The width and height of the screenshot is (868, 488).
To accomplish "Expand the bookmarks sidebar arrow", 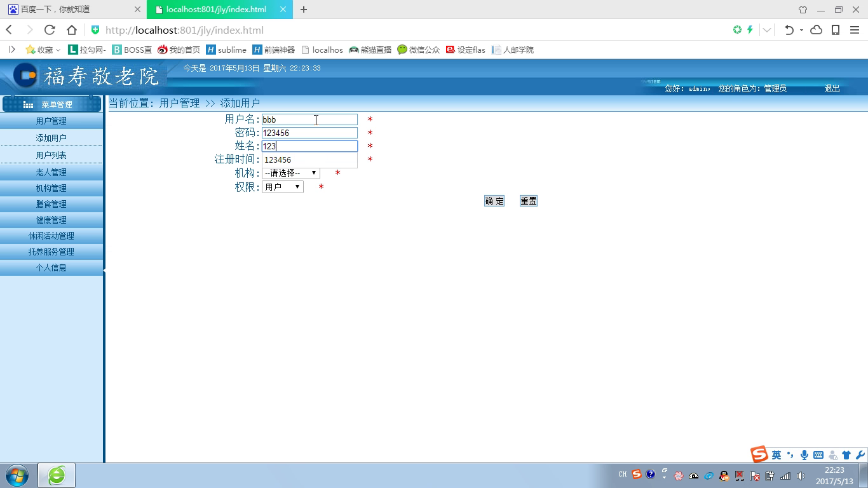I will (11, 50).
